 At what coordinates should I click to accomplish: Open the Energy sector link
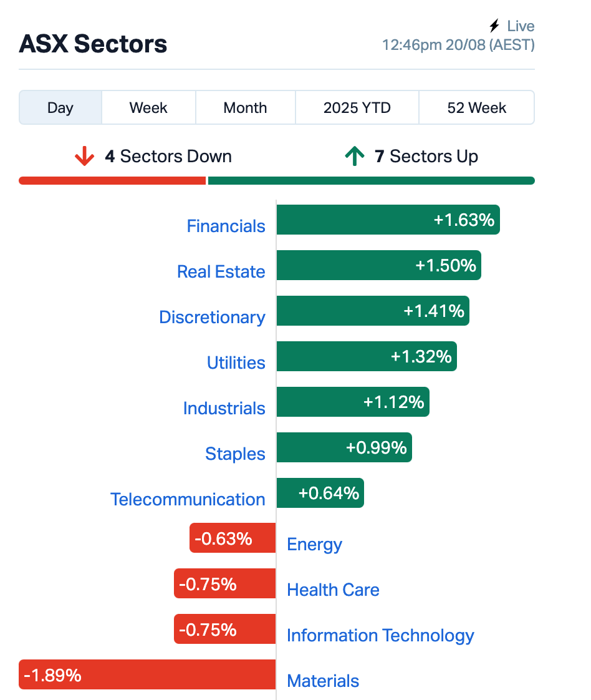[x=314, y=545]
